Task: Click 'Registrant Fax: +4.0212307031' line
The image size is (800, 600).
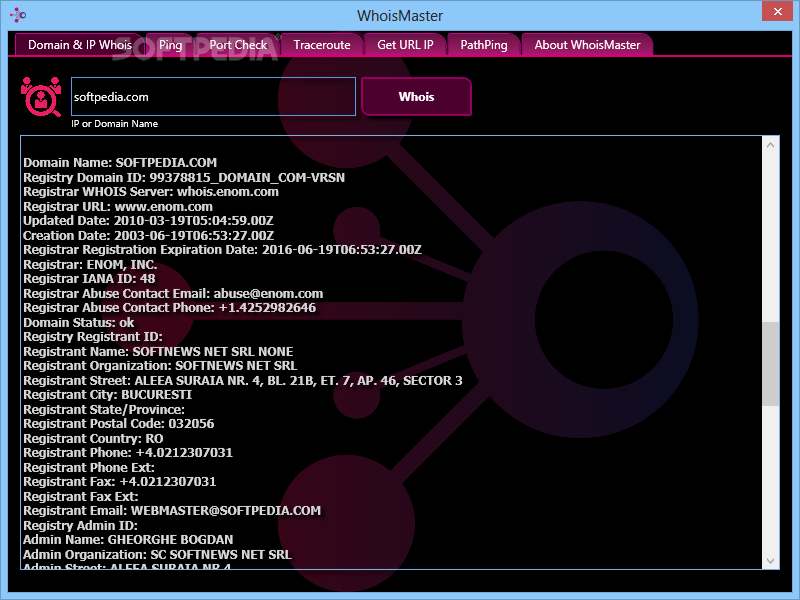Action: click(120, 483)
